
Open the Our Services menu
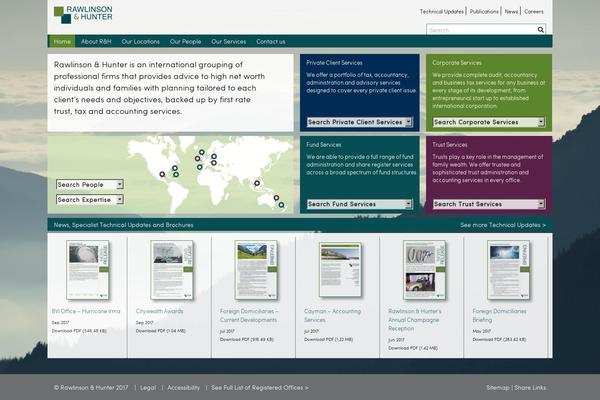228,41
